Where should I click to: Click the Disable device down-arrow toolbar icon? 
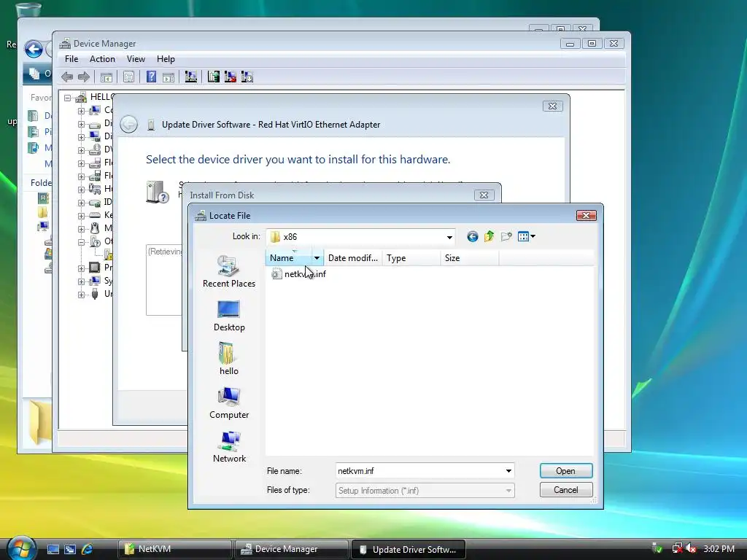pyautogui.click(x=247, y=77)
